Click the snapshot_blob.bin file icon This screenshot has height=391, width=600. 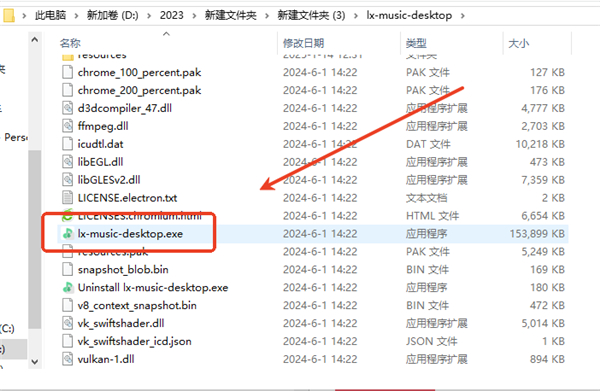[x=68, y=269]
